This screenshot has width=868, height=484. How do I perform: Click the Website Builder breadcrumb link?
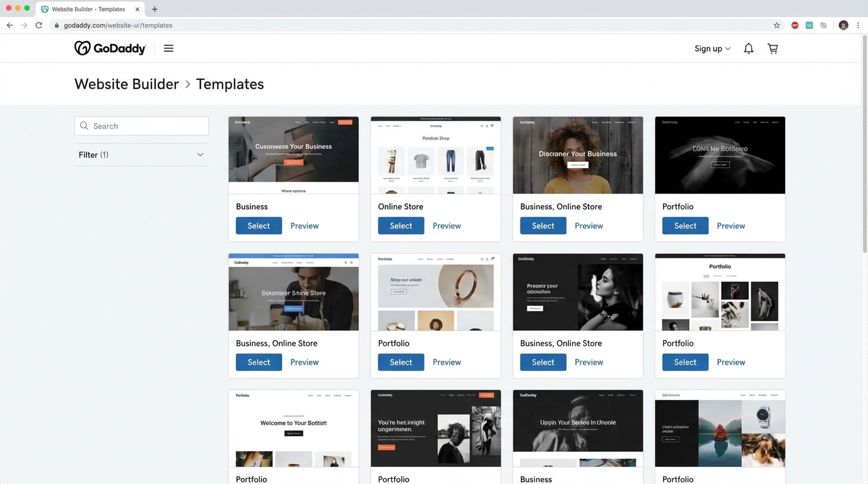(x=126, y=83)
